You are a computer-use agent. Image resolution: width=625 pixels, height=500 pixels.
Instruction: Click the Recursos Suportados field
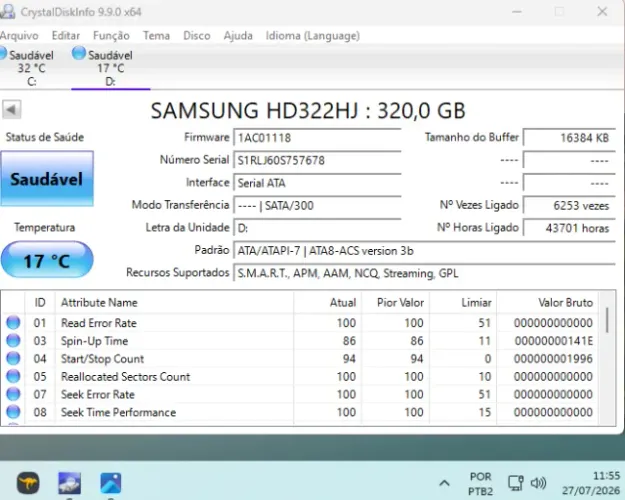click(425, 274)
